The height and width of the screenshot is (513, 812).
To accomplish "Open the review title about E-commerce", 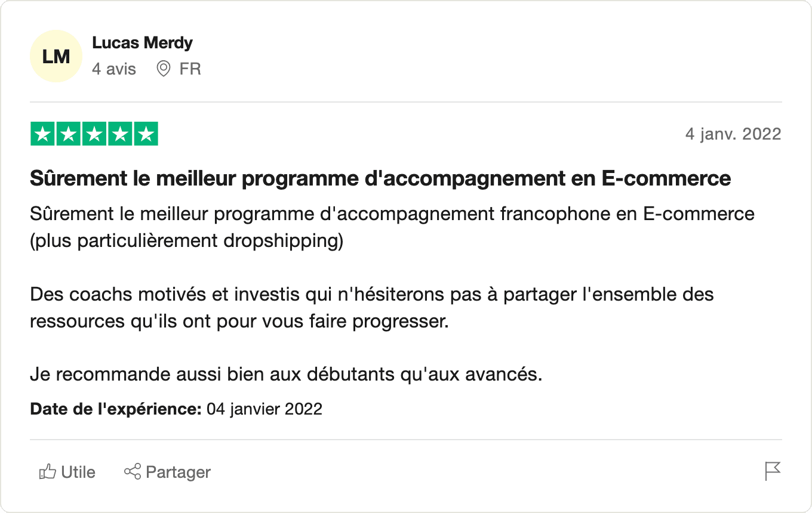I will (x=380, y=178).
